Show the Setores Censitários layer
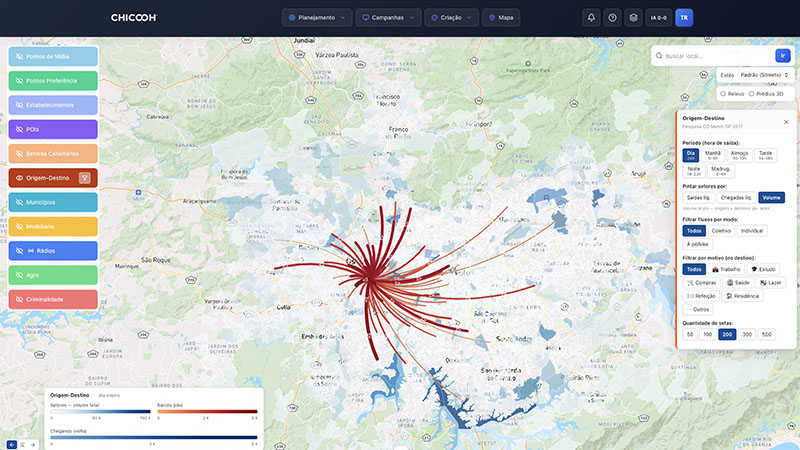The image size is (800, 450). (x=53, y=154)
